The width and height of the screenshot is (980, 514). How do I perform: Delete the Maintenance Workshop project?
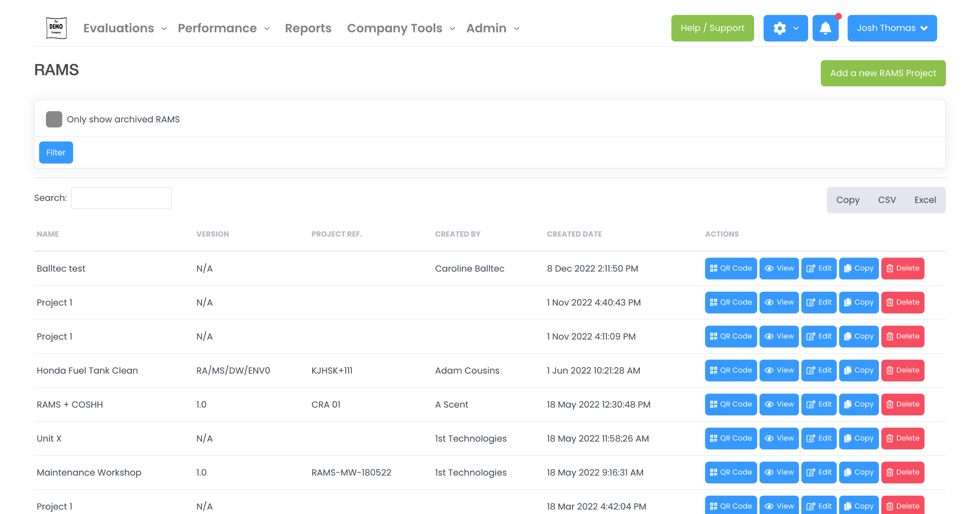pyautogui.click(x=902, y=472)
